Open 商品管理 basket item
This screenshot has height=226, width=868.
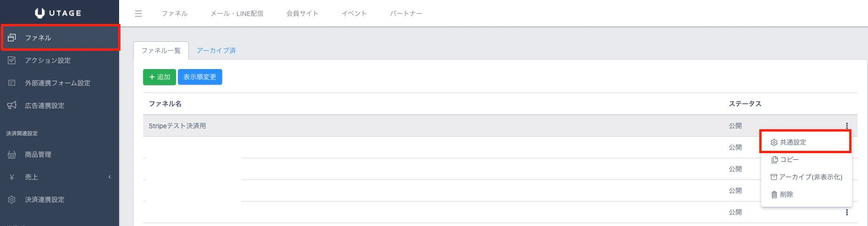tap(38, 154)
